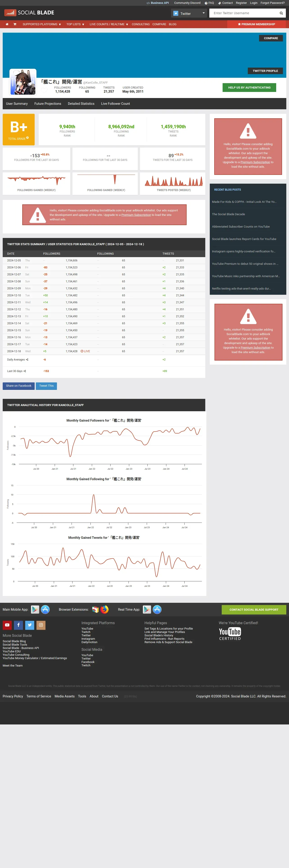Open YouTube Money Calculator footer link
This screenshot has height=868, width=289.
35,658
